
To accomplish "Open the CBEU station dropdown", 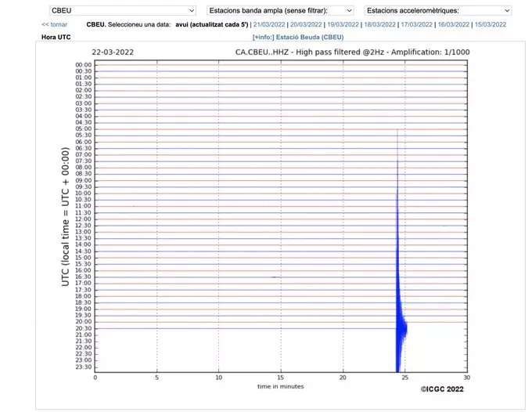I will (x=122, y=11).
